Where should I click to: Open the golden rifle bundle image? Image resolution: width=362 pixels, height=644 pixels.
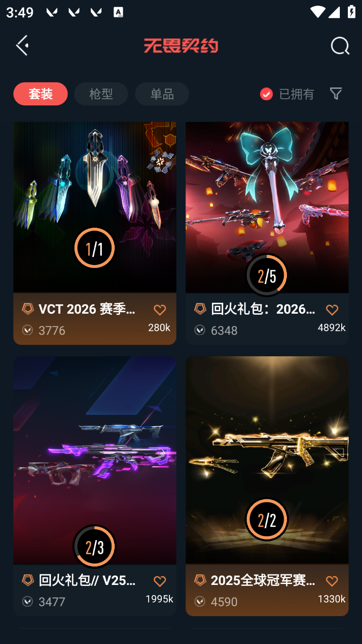267,460
